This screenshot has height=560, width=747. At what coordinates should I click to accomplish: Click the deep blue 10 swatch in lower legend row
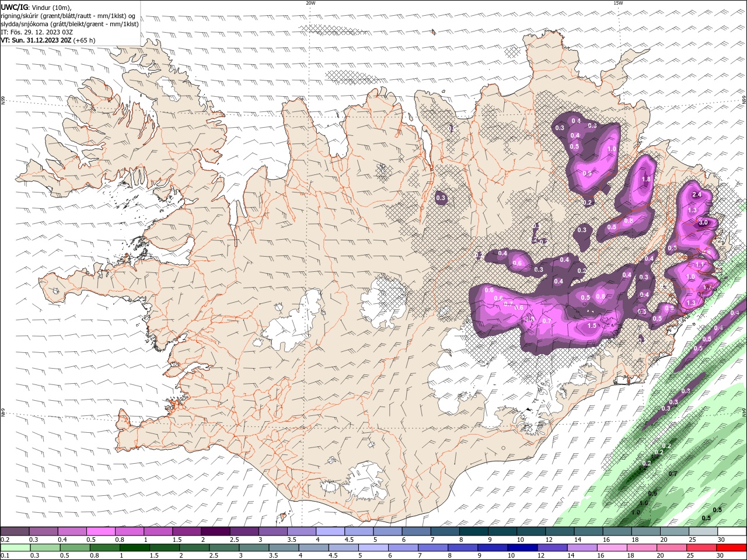522,548
